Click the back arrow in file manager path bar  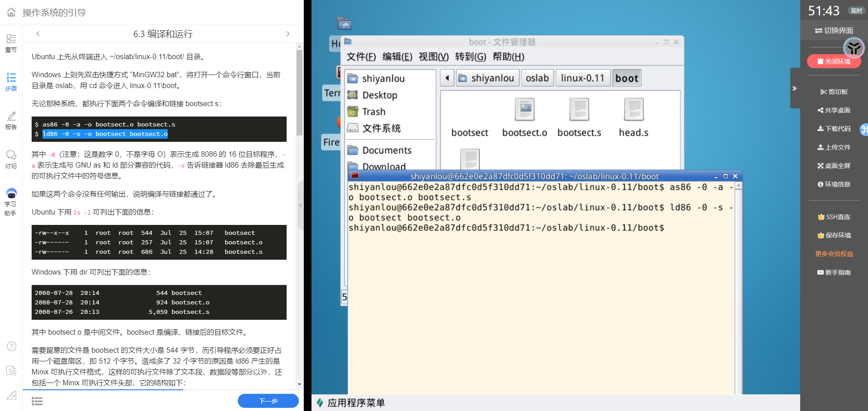(x=447, y=78)
